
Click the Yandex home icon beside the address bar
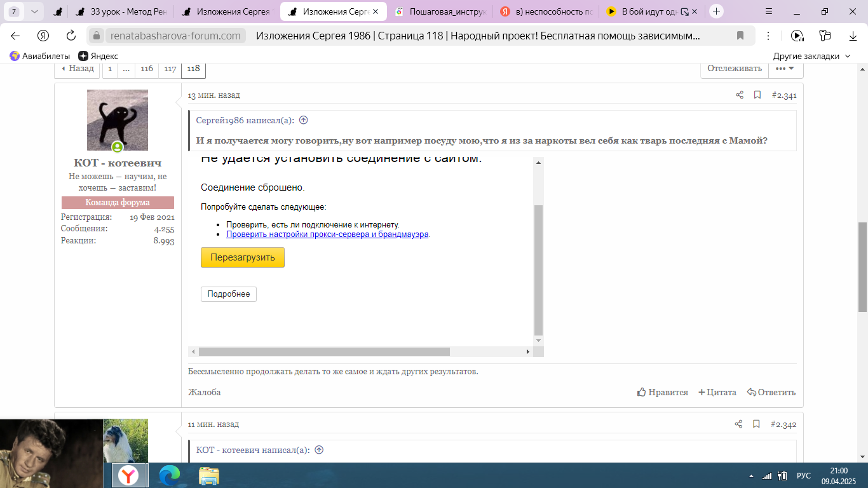[x=43, y=36]
